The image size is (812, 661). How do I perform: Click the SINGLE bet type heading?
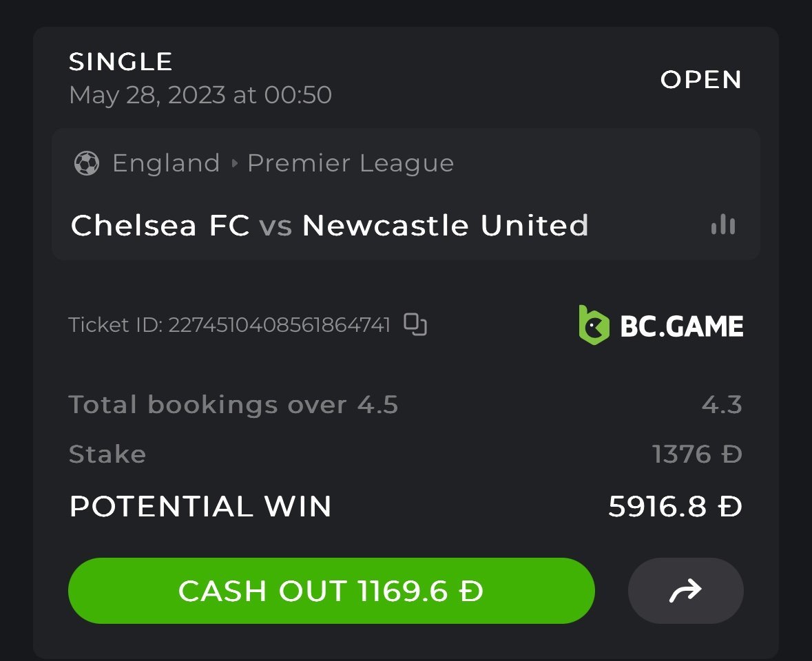(x=121, y=62)
